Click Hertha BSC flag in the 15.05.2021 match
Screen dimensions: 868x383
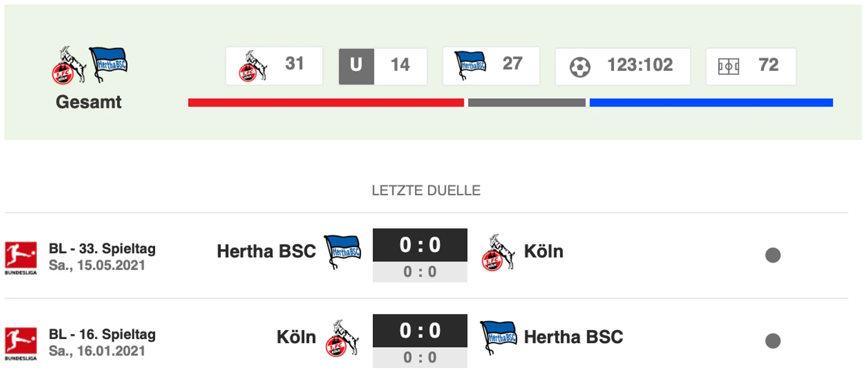pos(342,252)
